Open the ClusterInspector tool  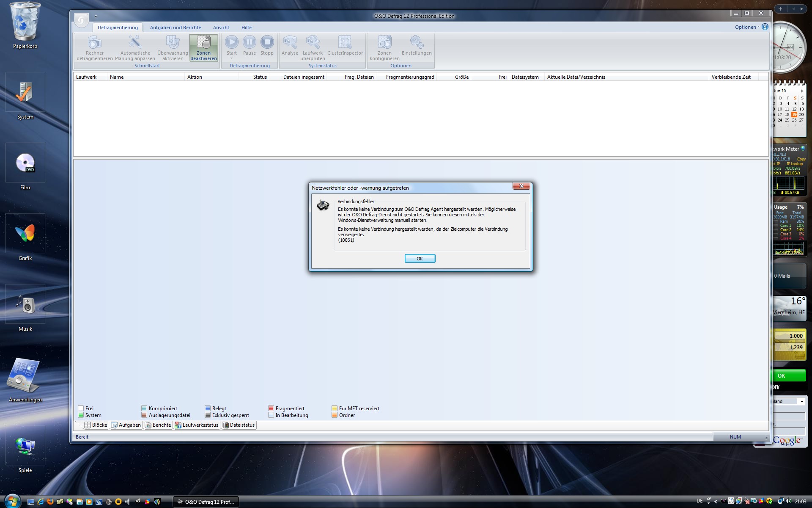[345, 43]
